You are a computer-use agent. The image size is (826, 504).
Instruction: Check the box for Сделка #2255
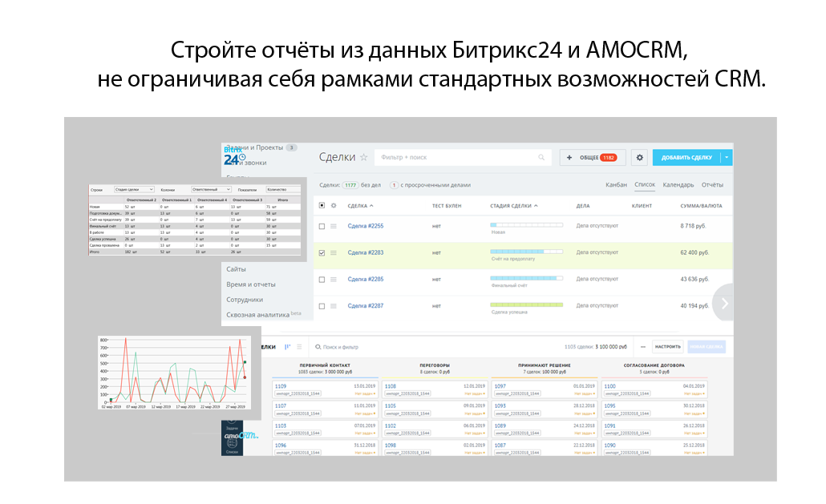(x=322, y=226)
